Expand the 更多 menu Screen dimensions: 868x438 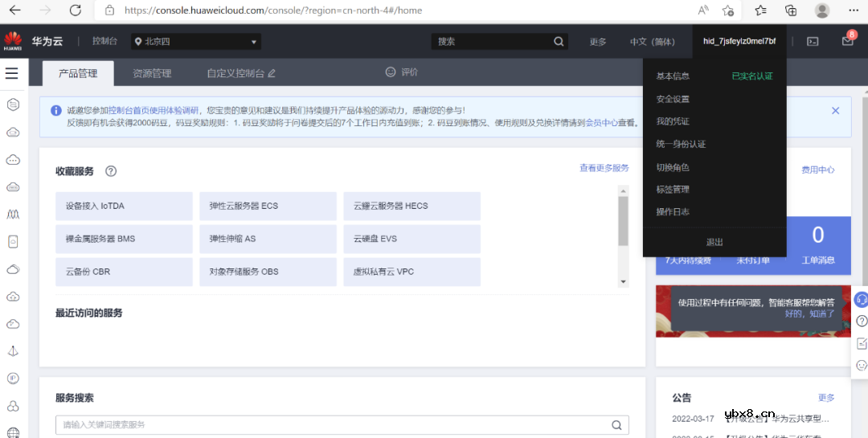(x=597, y=42)
